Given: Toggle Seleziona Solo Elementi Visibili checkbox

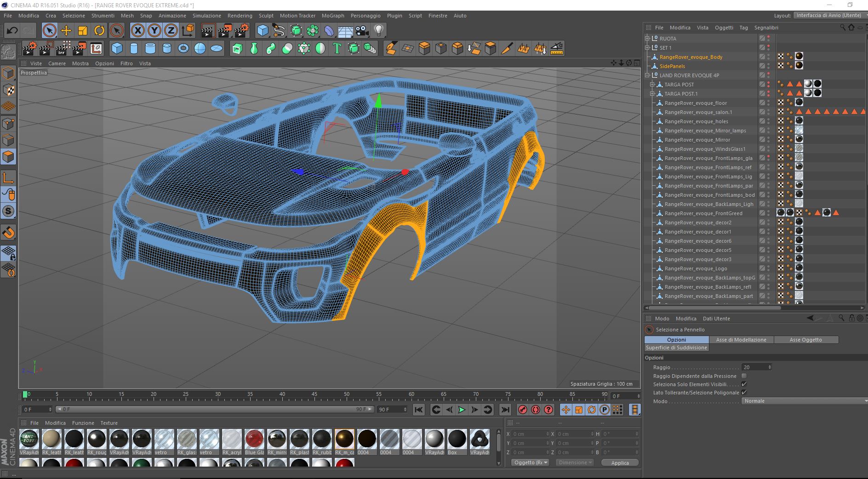Looking at the screenshot, I should point(744,384).
